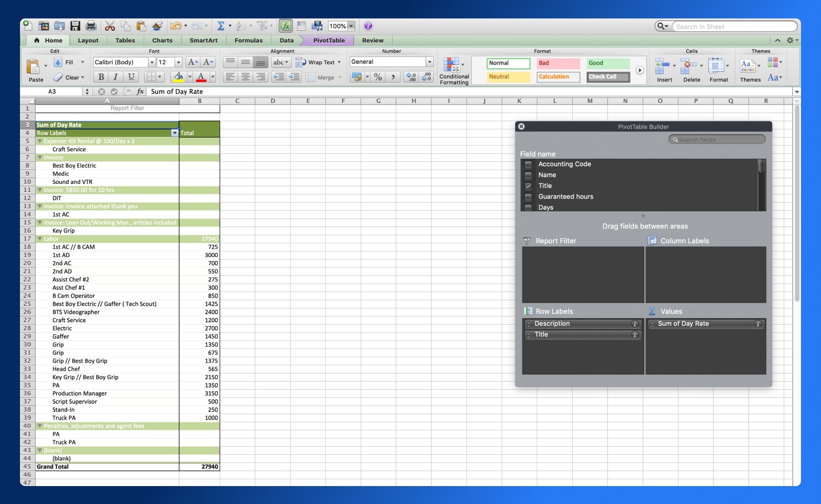This screenshot has width=821, height=504.
Task: Click the Delete cells icon
Action: click(x=689, y=66)
